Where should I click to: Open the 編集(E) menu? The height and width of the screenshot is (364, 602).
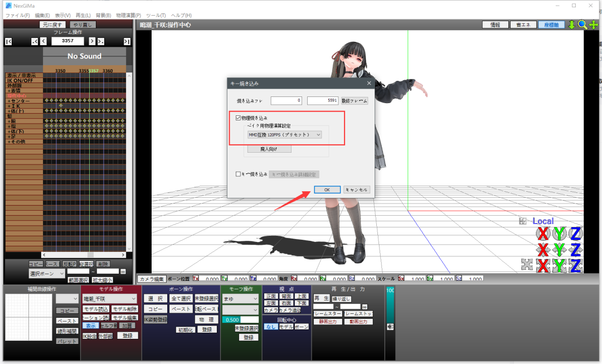coord(42,16)
